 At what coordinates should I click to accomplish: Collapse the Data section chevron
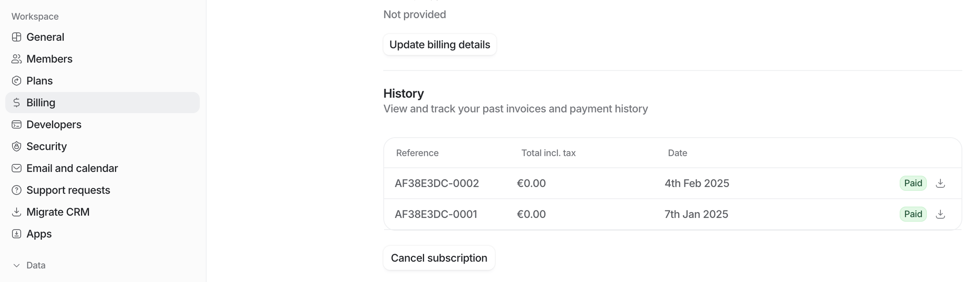point(16,265)
